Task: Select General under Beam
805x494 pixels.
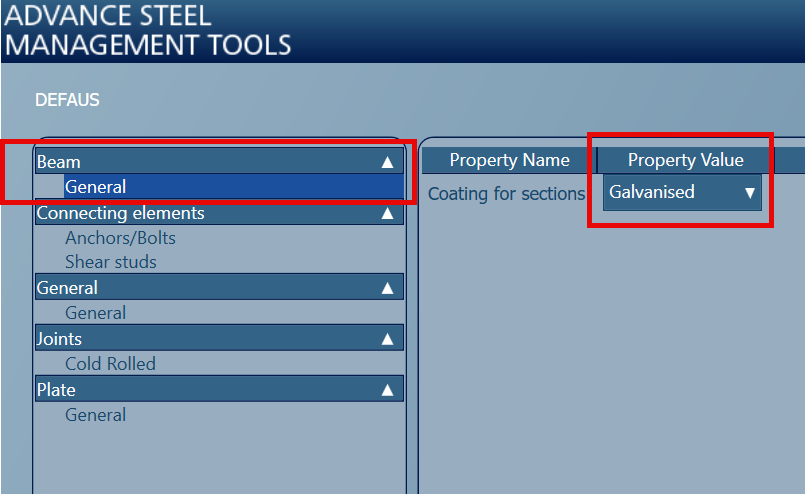Action: pyautogui.click(x=234, y=187)
